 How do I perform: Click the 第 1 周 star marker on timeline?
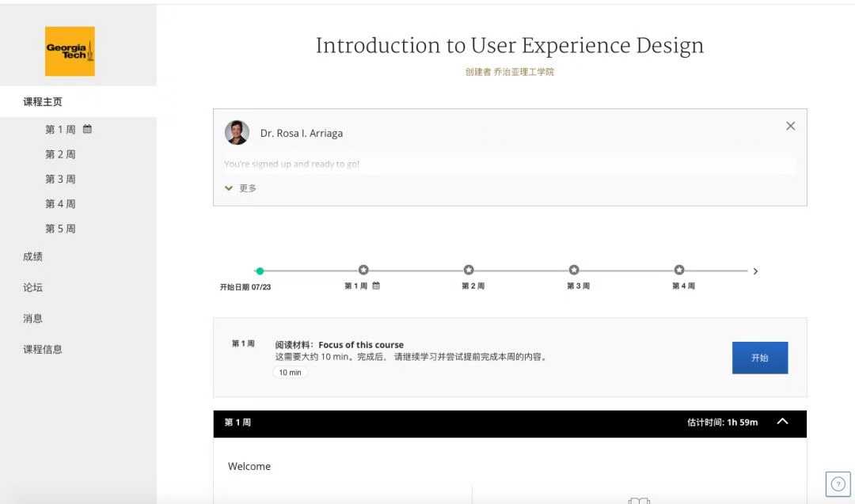[363, 271]
